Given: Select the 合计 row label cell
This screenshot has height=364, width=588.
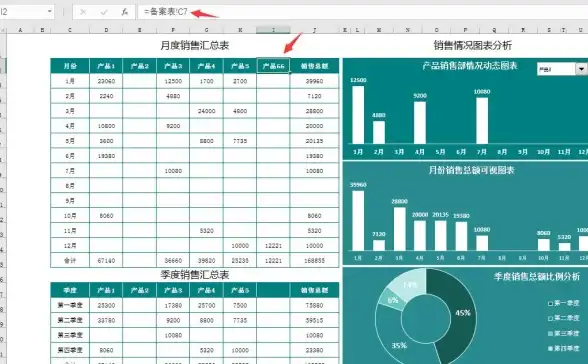Looking at the screenshot, I should tap(70, 261).
